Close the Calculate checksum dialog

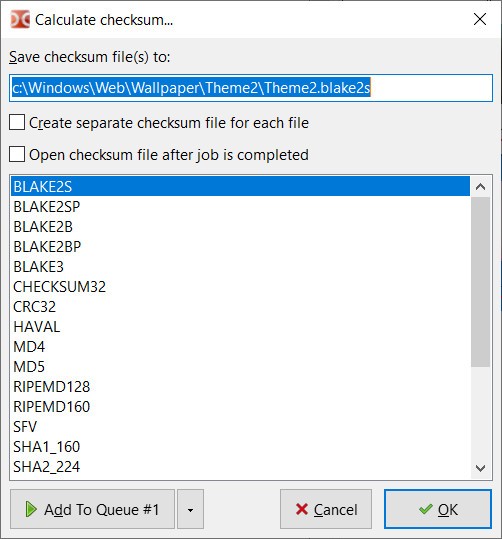coord(480,19)
